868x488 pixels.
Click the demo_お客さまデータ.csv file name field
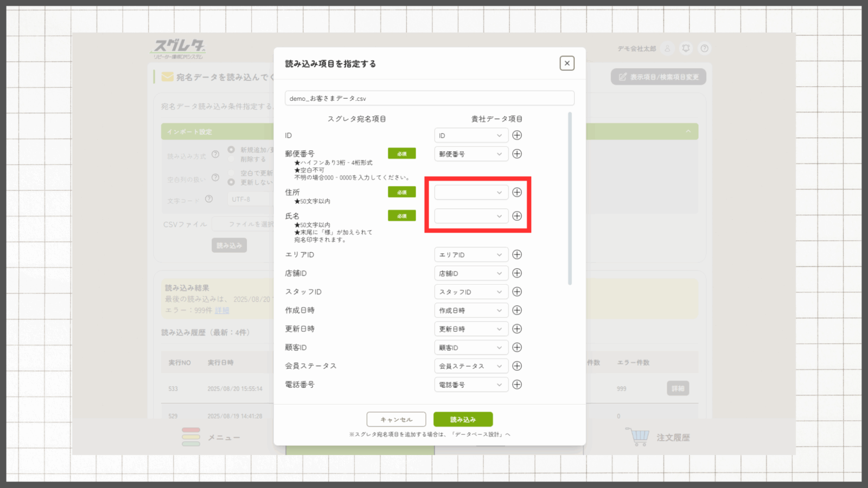tap(429, 98)
